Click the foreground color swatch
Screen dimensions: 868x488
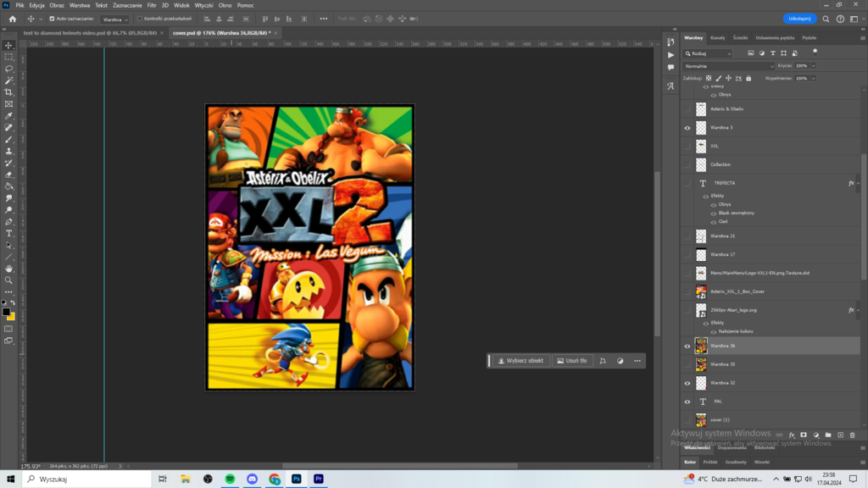(x=6, y=312)
